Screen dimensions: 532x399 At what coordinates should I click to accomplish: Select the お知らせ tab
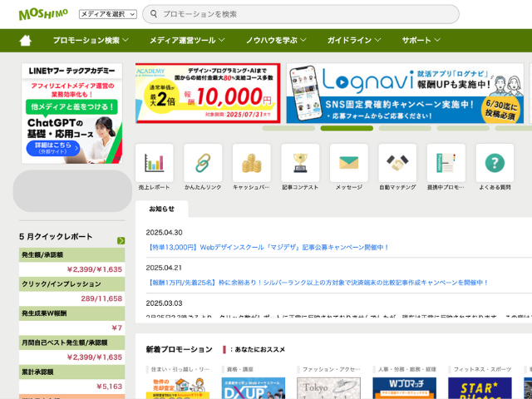(162, 209)
